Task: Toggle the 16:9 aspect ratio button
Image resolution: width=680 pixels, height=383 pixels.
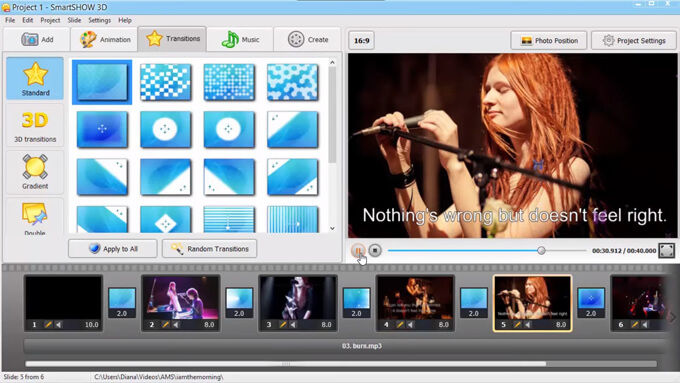Action: point(362,40)
